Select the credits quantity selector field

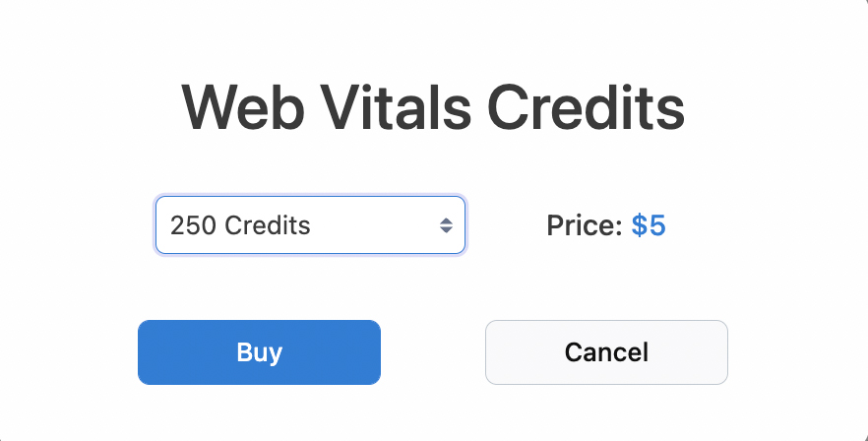pos(310,225)
